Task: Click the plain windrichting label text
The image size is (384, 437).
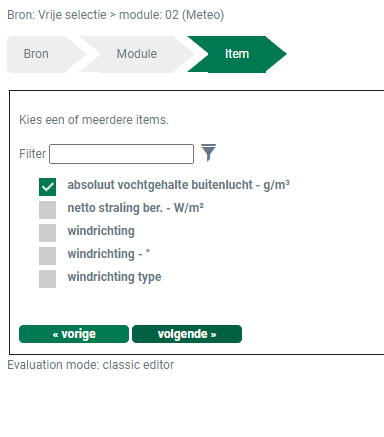Action: 101,231
